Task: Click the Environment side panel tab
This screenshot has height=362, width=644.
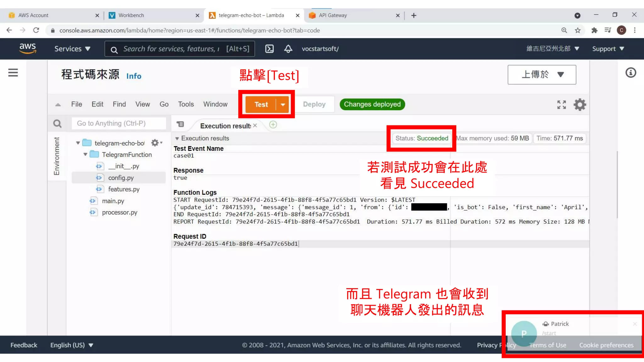Action: pos(57,156)
